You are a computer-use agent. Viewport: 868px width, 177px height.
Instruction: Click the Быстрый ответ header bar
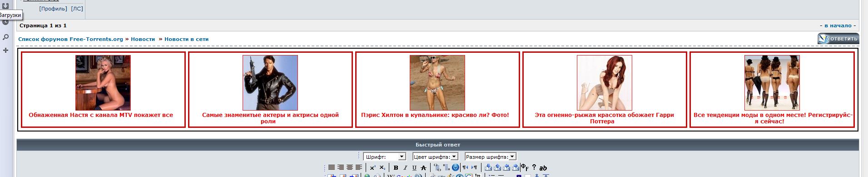coord(438,145)
